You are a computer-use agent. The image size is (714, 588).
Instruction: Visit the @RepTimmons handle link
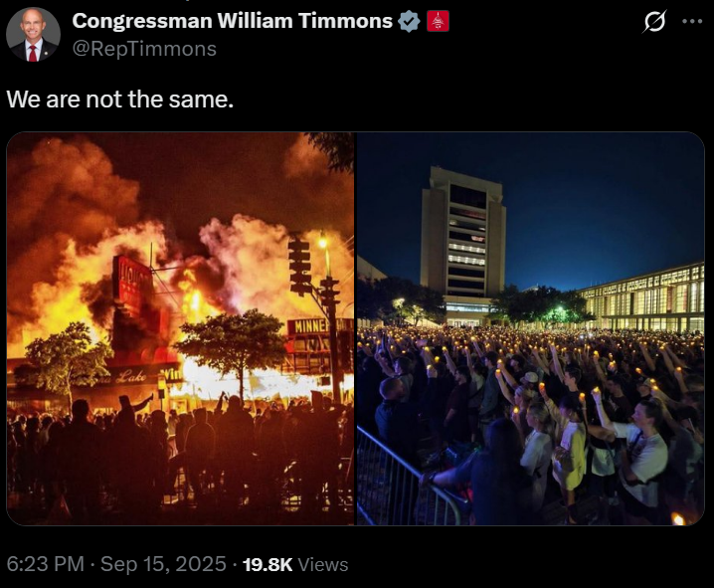tap(144, 49)
